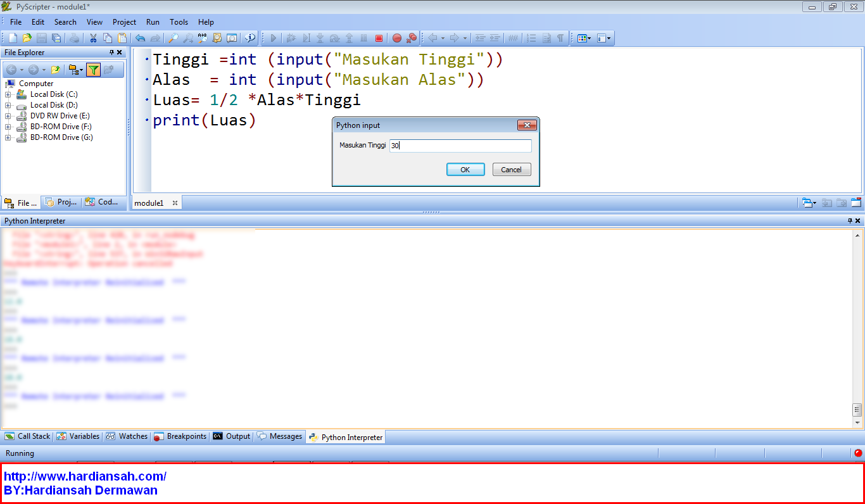Pin the File Explorer panel

pyautogui.click(x=111, y=52)
